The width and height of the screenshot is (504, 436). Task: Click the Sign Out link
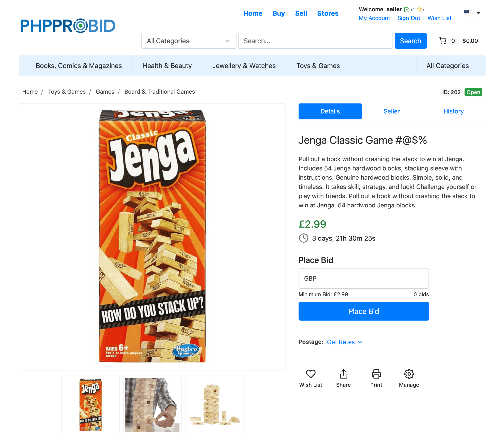pyautogui.click(x=409, y=18)
